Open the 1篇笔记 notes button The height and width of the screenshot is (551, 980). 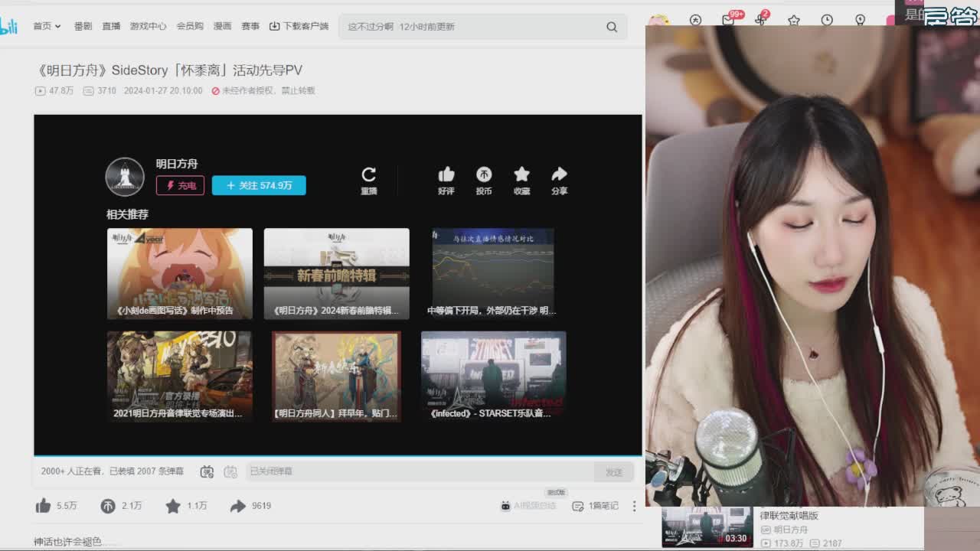[595, 506]
